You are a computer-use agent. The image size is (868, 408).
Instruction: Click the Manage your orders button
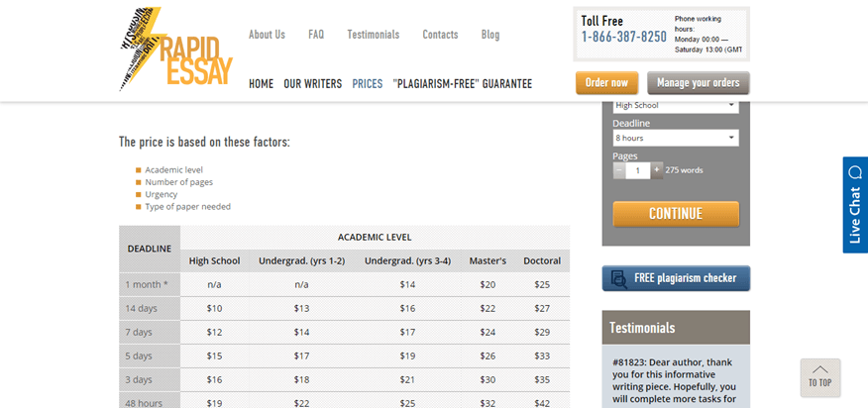tap(698, 83)
